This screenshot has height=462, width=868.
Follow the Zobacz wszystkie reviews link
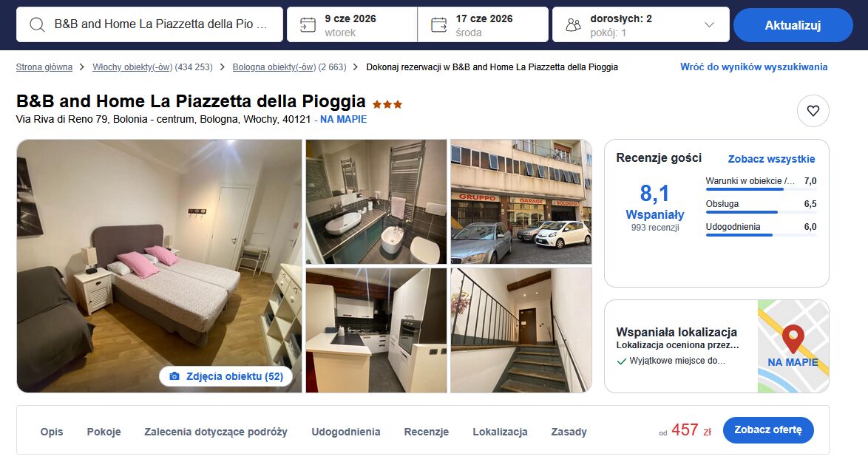(x=771, y=159)
